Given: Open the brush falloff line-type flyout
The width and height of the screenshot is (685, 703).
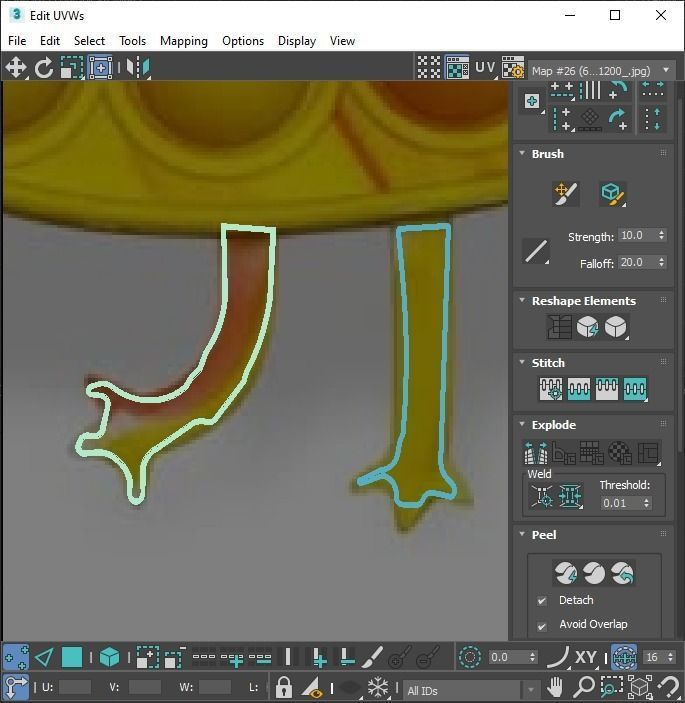Looking at the screenshot, I should (x=536, y=251).
